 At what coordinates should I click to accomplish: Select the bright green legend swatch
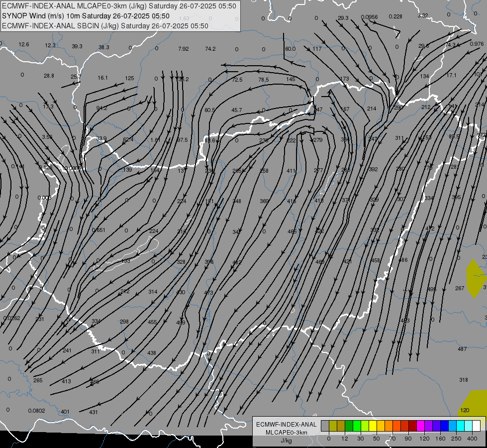click(357, 426)
